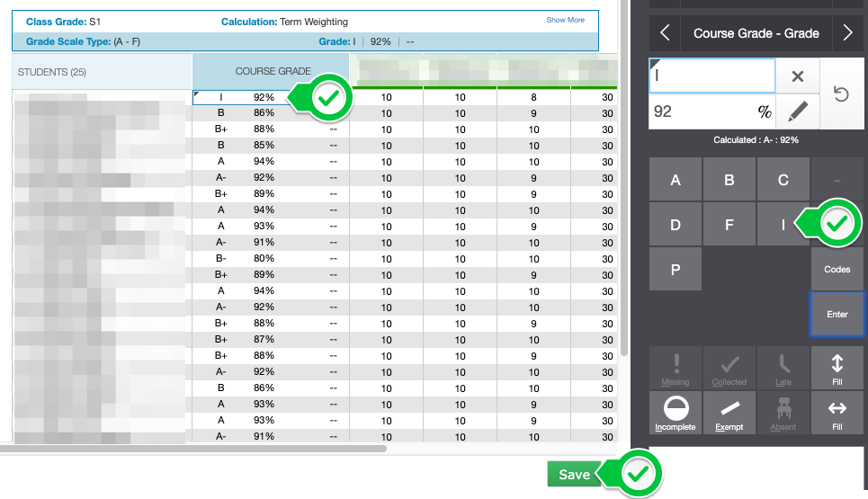Viewport: 868px width, 499px height.
Task: Click the horizontal Fill icon
Action: click(x=837, y=413)
